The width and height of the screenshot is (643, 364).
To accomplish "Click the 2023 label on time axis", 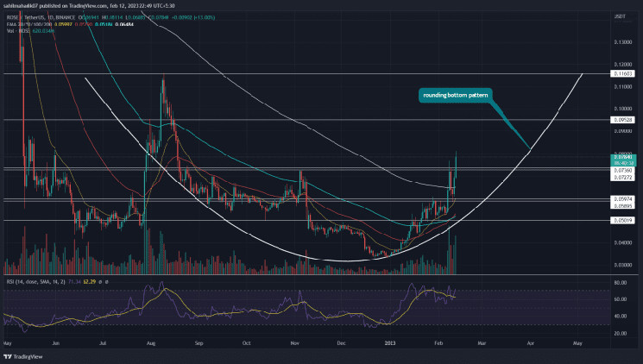I will point(390,343).
